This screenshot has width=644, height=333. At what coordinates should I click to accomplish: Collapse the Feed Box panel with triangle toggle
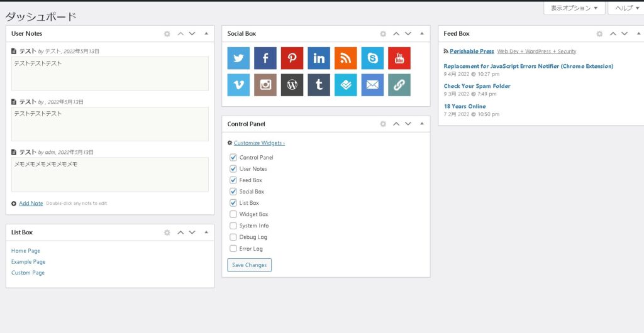point(638,34)
